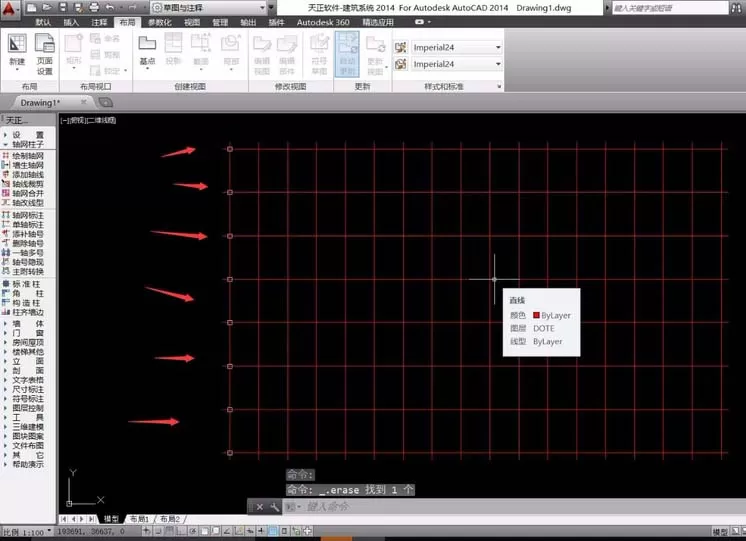Close the command line with X button
The width and height of the screenshot is (746, 541).
point(260,507)
